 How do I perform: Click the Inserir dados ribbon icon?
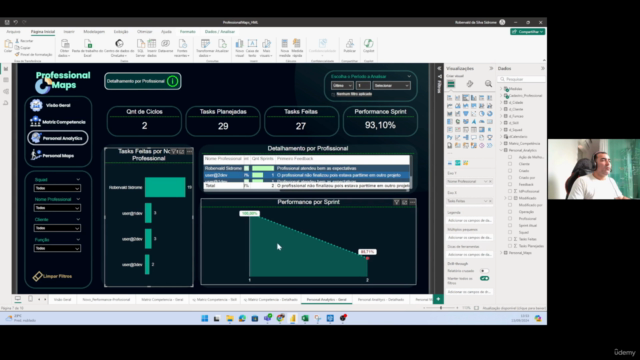pos(152,48)
